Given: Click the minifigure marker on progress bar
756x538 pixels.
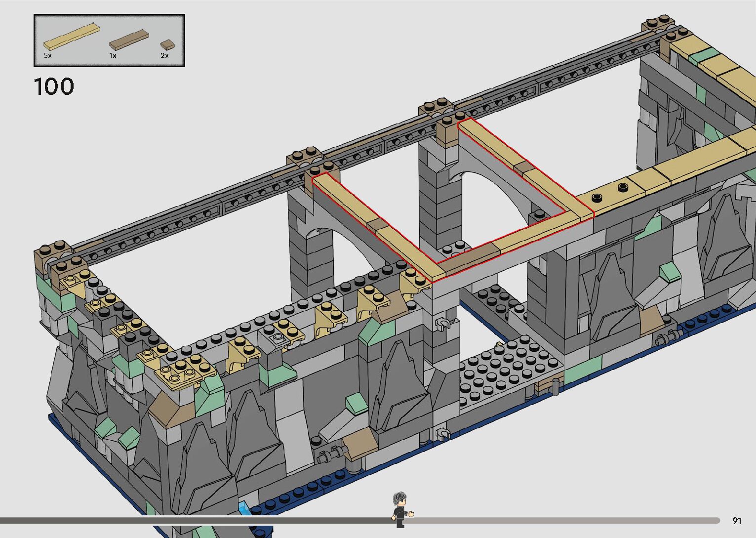Looking at the screenshot, I should click(x=401, y=510).
